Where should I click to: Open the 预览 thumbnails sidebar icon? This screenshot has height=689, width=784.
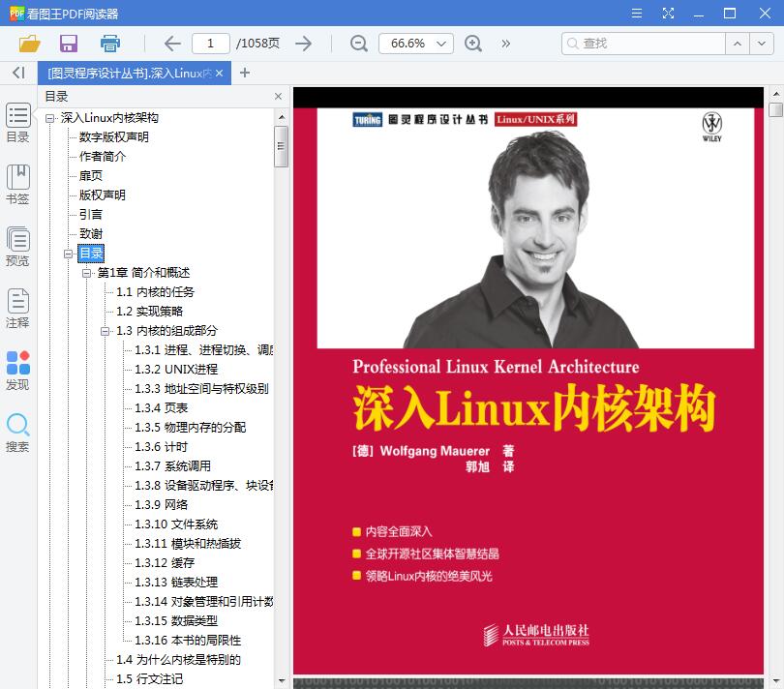tap(18, 247)
